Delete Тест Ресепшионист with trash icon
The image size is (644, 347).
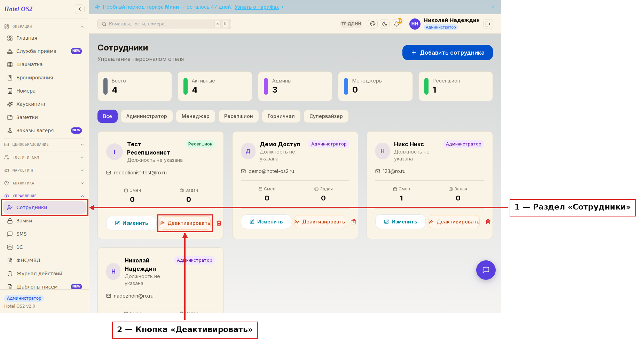point(219,223)
